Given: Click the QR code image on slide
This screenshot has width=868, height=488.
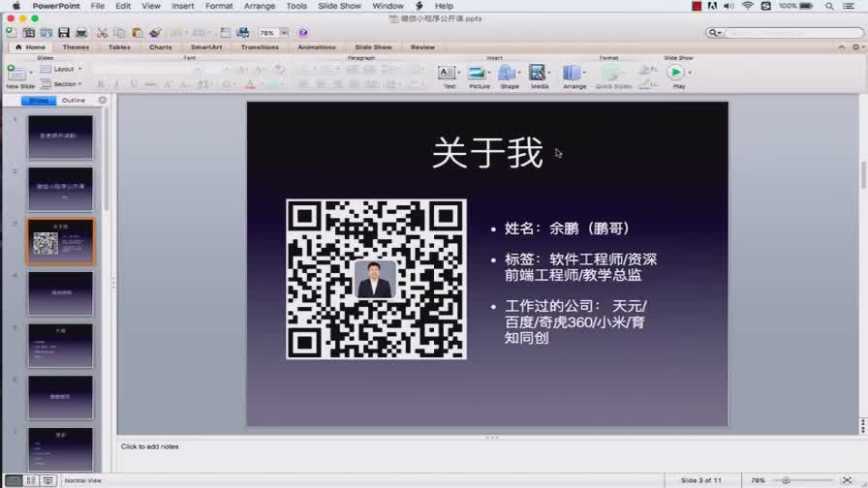Looking at the screenshot, I should click(377, 279).
